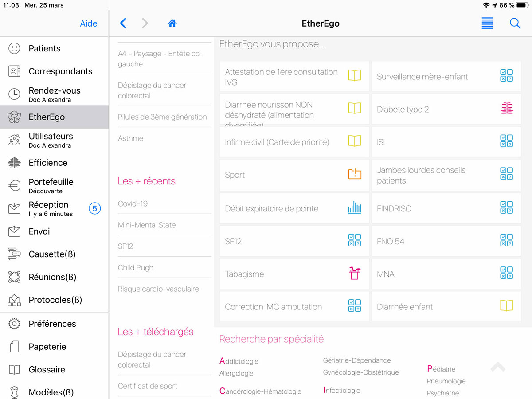532x399 pixels.
Task: Go back with the left chevron
Action: pos(123,23)
